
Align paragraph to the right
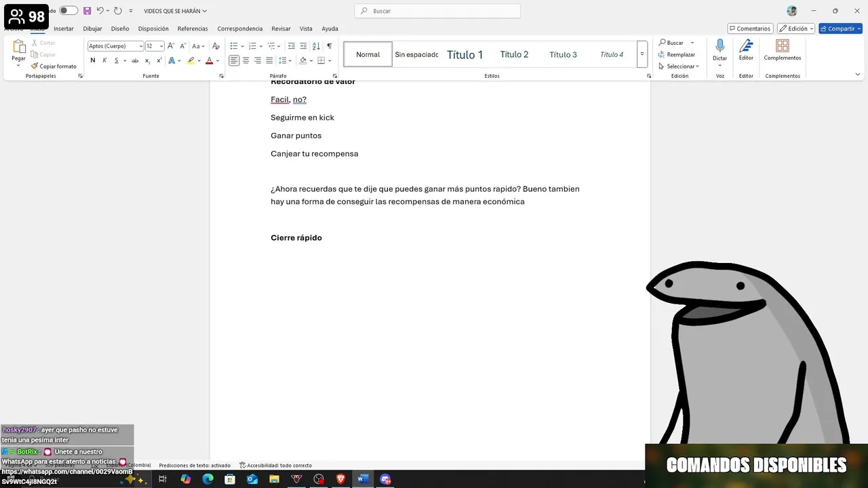click(x=258, y=60)
